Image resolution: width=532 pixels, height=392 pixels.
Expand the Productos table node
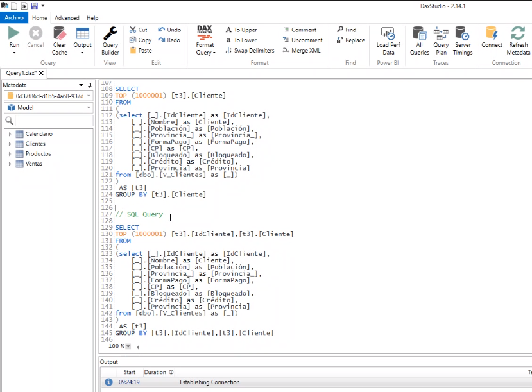point(10,154)
